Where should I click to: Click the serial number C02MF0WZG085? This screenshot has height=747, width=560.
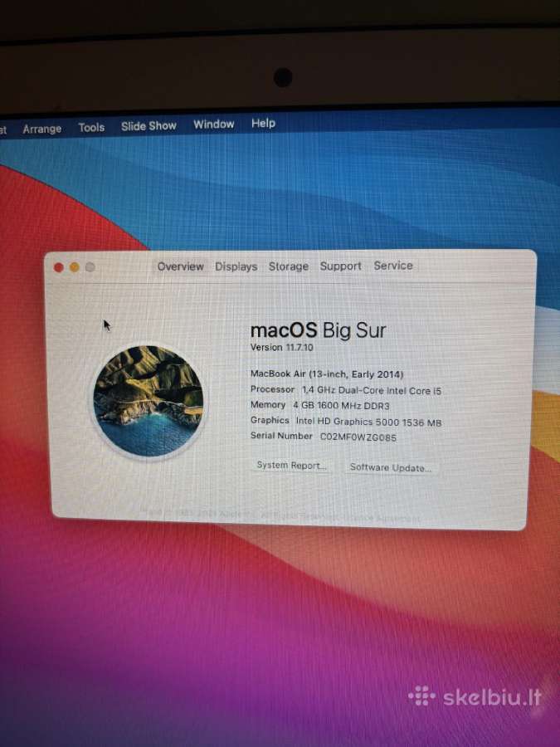pos(358,437)
